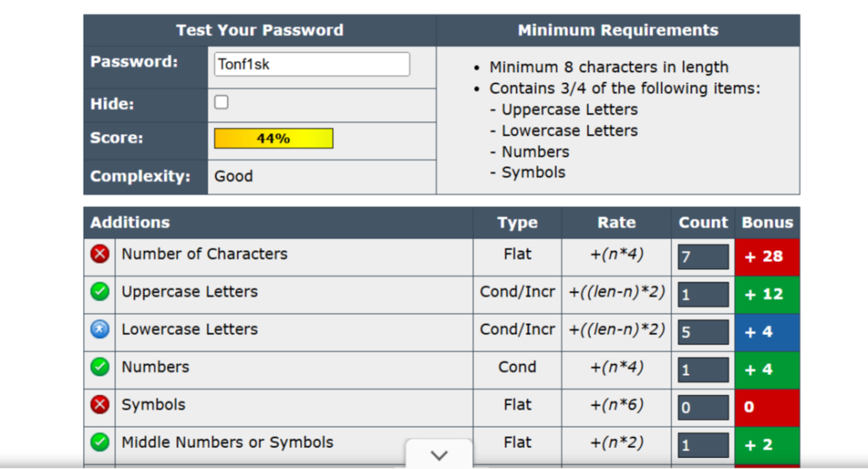Click the blue +4 Lowercase bonus cell

766,332
